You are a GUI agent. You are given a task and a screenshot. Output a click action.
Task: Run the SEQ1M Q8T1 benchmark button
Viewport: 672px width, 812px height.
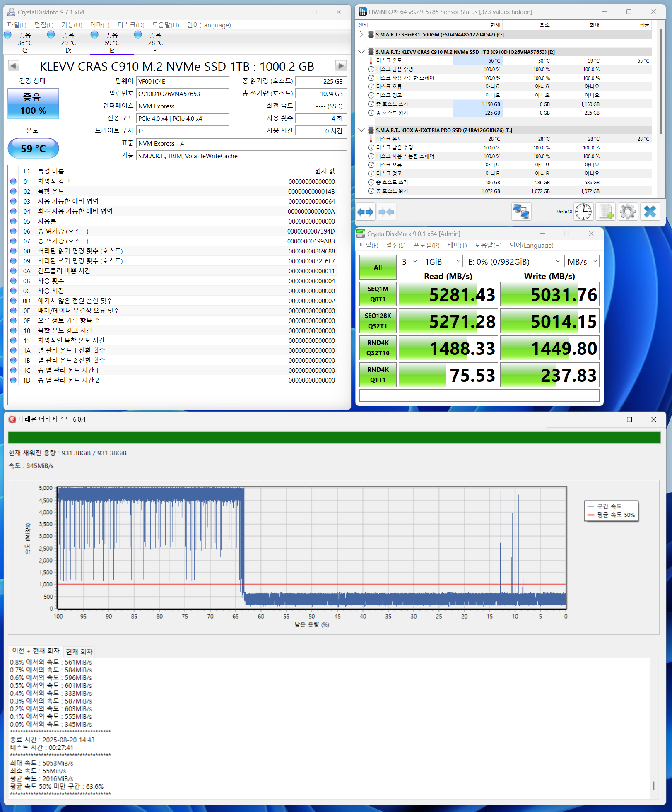[378, 294]
